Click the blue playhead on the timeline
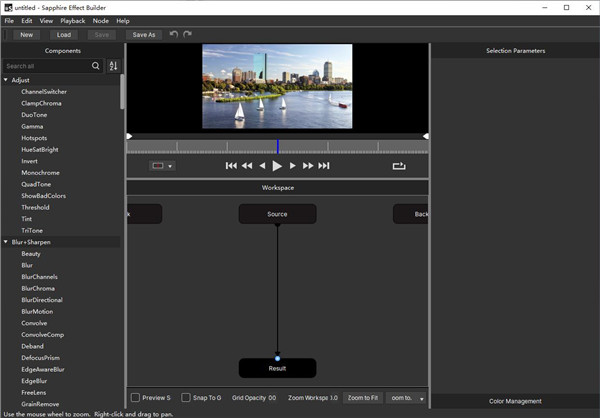Viewport: 600px width, 418px height. [x=278, y=146]
